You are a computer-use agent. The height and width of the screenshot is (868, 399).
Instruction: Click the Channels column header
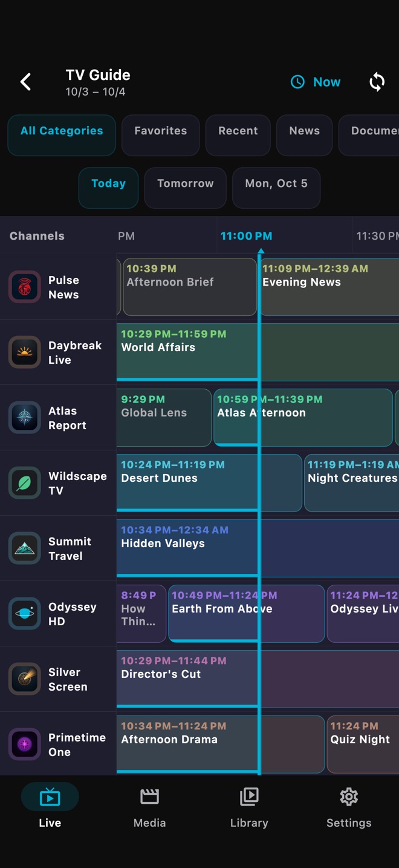[37, 236]
